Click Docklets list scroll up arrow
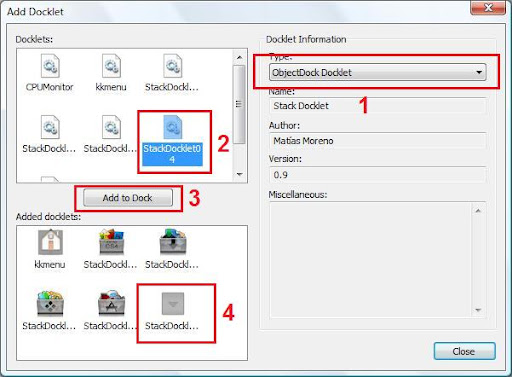Image resolution: width=512 pixels, height=377 pixels. 239,57
